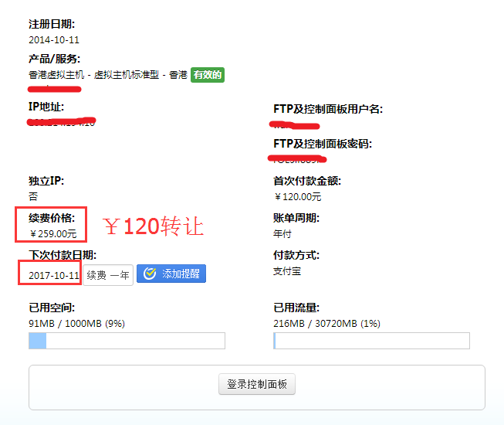Viewport: 504px width, 425px height.
Task: Click the 已用流量 traffic progress bar
Action: (x=371, y=341)
